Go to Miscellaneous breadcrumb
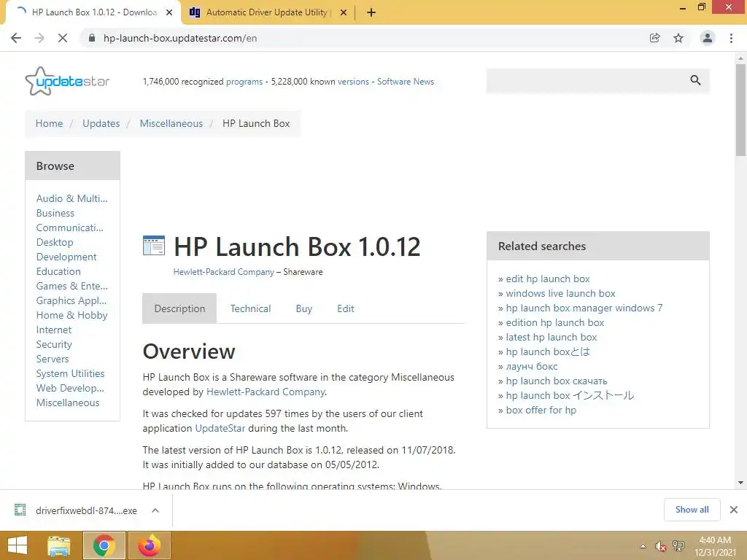 171,123
